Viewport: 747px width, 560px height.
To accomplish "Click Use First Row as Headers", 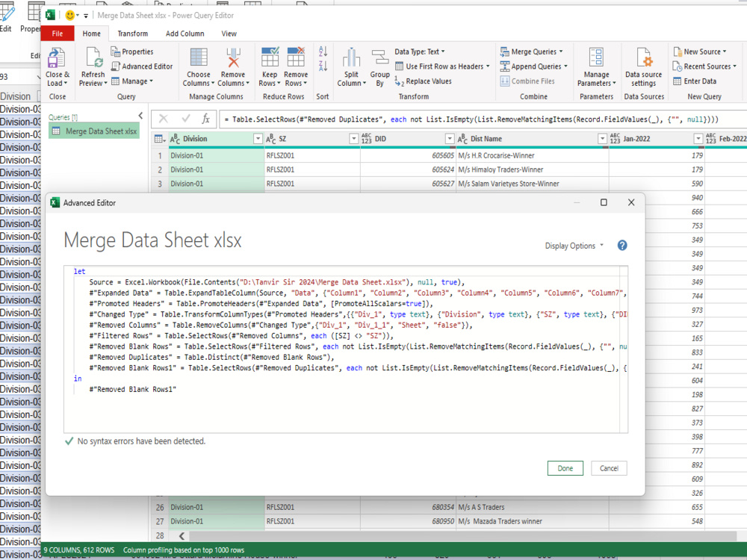I will 442,66.
